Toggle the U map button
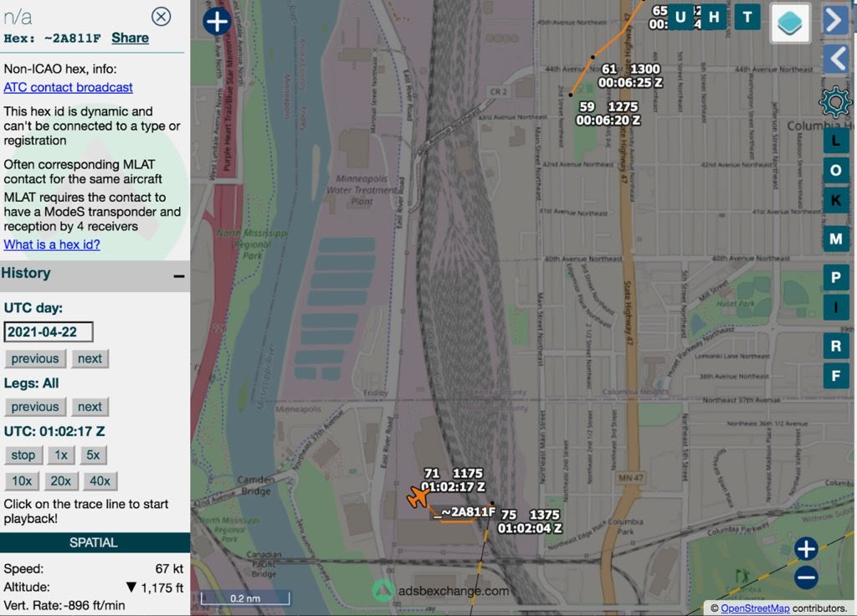The image size is (857, 616). click(x=680, y=17)
